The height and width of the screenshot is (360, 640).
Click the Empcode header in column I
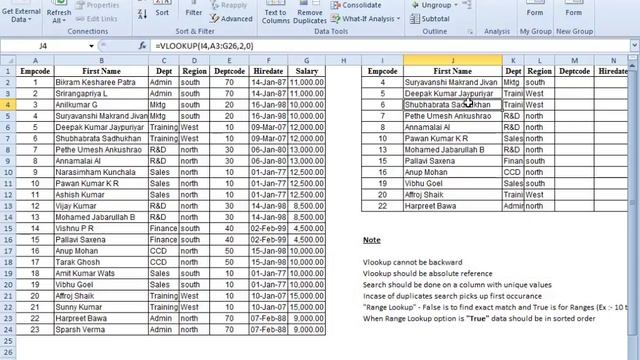pos(382,71)
